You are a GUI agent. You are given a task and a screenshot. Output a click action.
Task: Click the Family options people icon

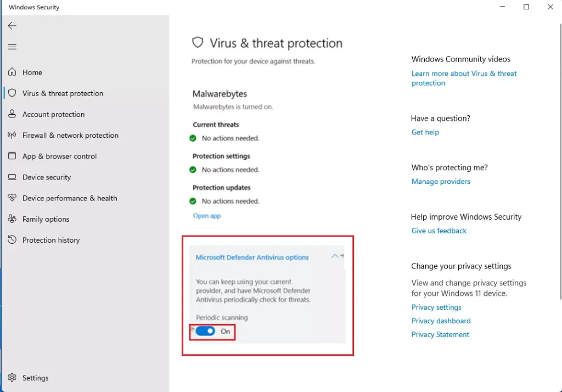[12, 219]
